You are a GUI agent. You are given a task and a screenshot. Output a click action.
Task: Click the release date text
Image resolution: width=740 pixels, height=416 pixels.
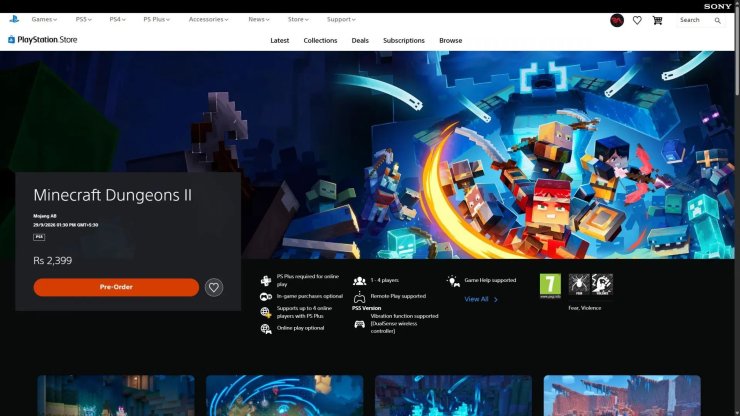tap(66, 225)
